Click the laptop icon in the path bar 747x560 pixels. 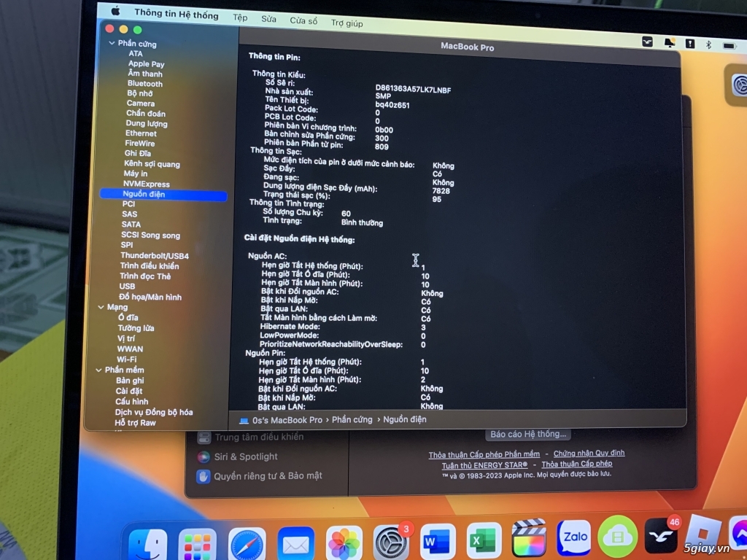tap(244, 420)
